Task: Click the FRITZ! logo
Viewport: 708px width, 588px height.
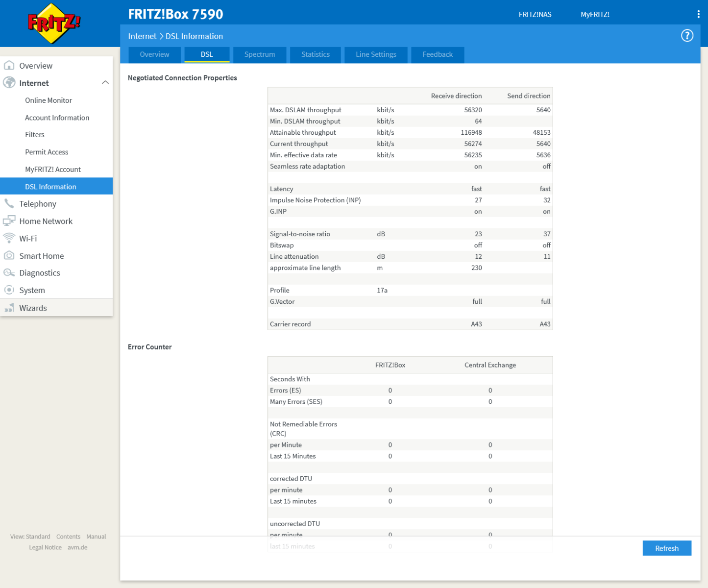Action: 53,23
